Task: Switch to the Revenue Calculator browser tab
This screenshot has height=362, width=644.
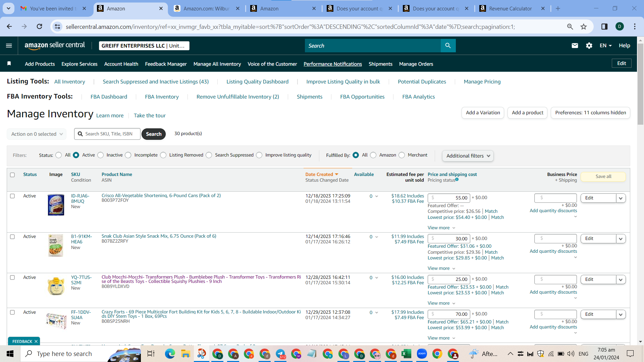Action: coord(511,8)
